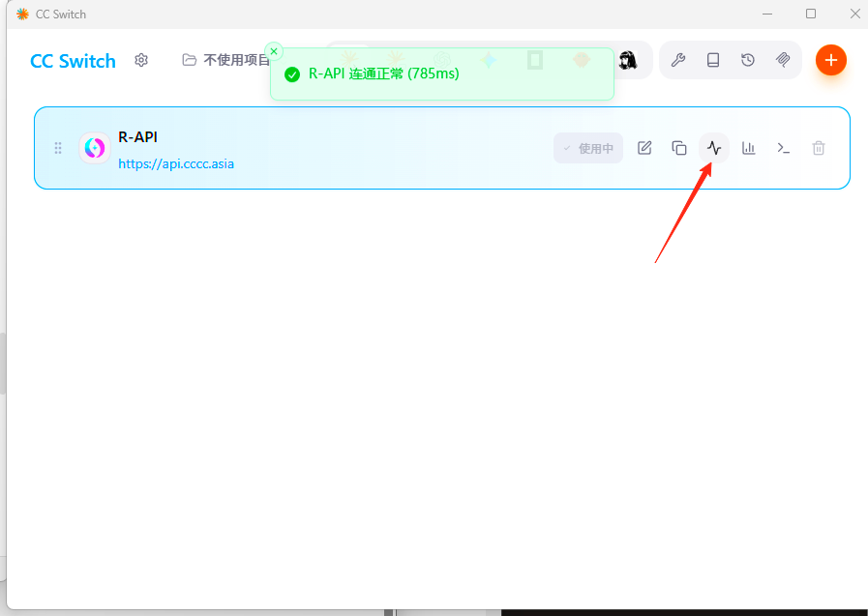Click the paperclip icon in toolbar
The height and width of the screenshot is (616, 868).
783,60
